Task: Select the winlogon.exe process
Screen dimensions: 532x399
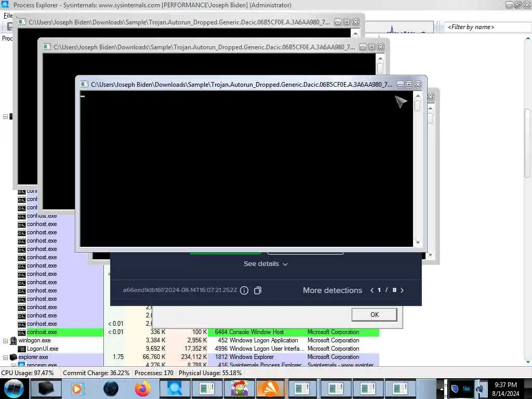Action: 34,340
